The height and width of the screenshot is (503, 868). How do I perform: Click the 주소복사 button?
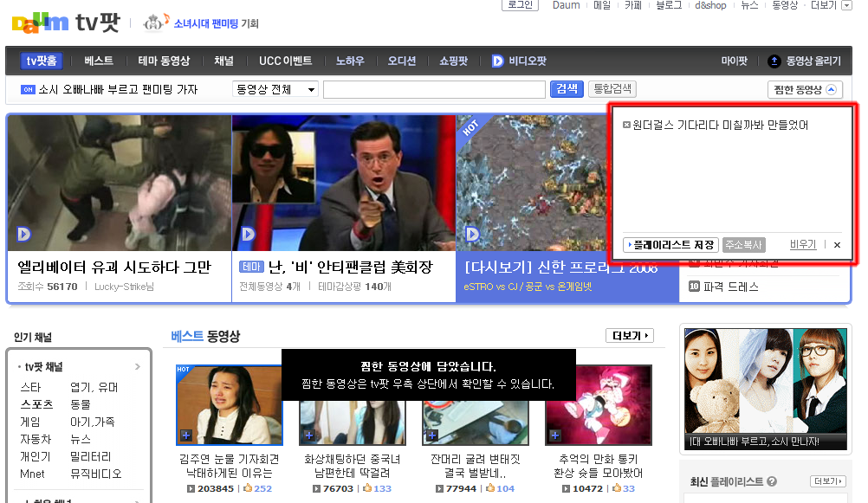tap(743, 245)
